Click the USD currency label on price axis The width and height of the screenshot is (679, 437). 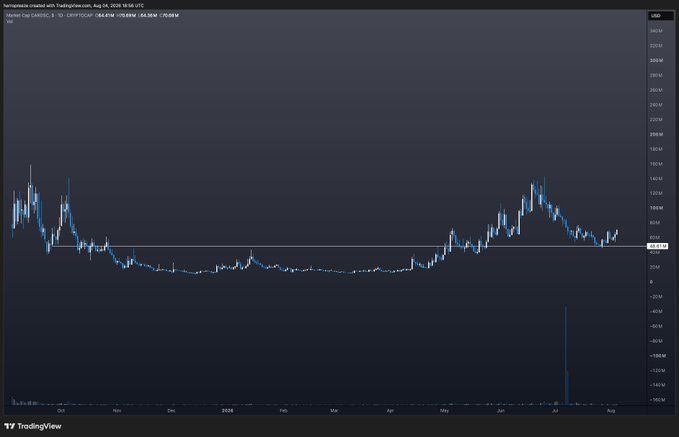click(661, 16)
